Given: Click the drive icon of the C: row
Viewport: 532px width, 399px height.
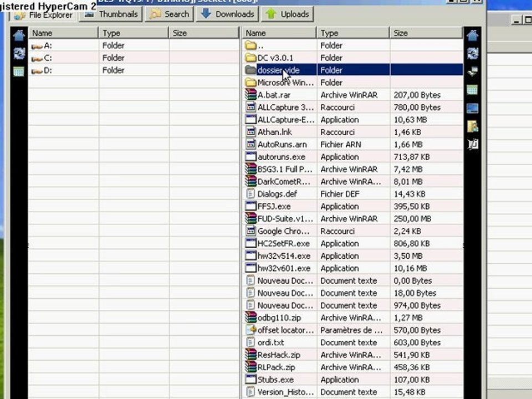Looking at the screenshot, I should [x=37, y=58].
